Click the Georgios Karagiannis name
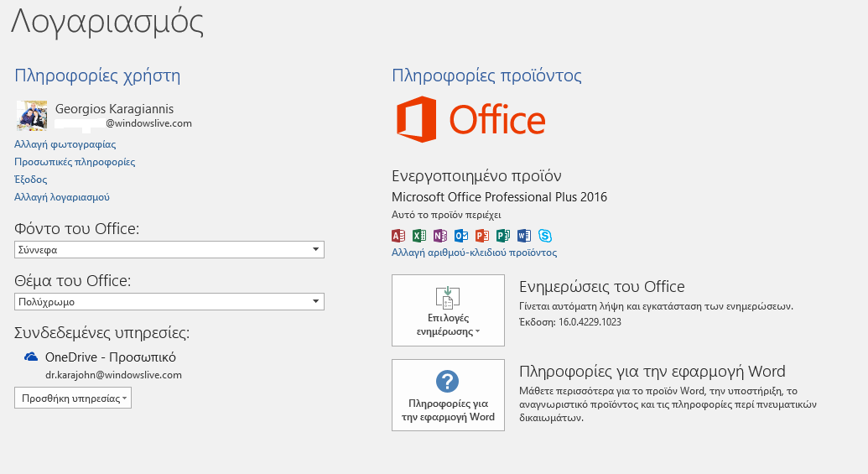 point(115,109)
